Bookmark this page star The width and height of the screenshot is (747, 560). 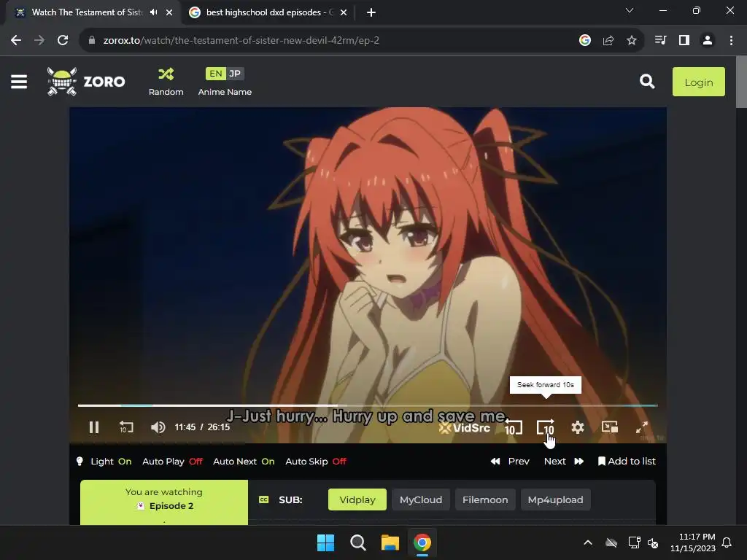click(x=632, y=41)
